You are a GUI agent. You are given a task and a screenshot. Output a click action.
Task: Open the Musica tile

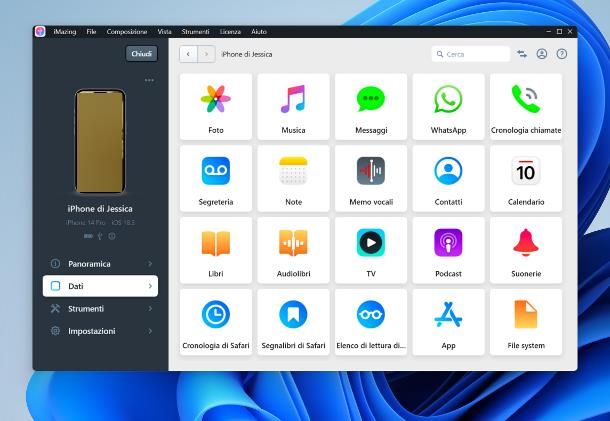[x=293, y=106]
